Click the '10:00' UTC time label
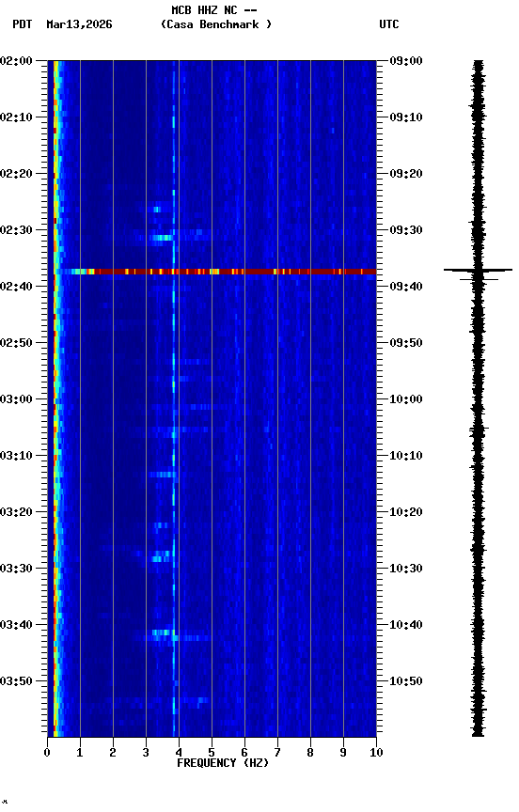This screenshot has height=812, width=519. point(406,399)
